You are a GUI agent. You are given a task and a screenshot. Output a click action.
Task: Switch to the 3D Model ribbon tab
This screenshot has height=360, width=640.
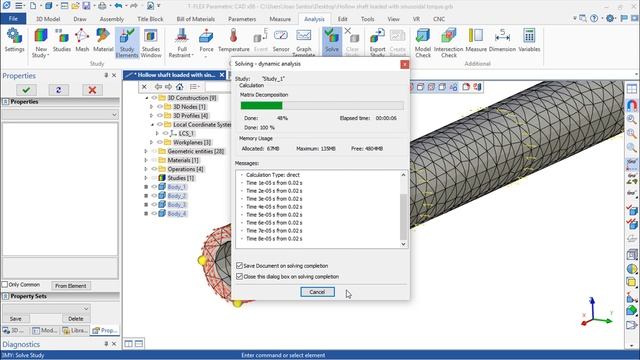(48, 19)
